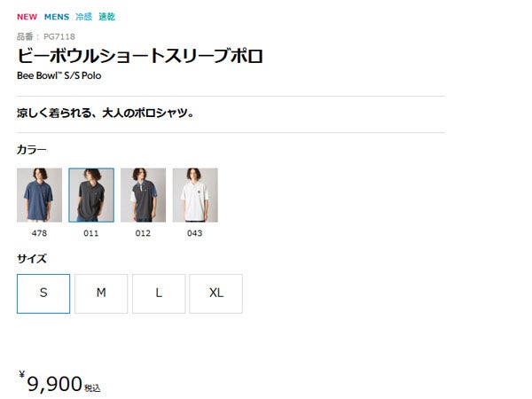The height and width of the screenshot is (399, 532).
Task: Select the 速乾 feature tag
Action: 107,17
